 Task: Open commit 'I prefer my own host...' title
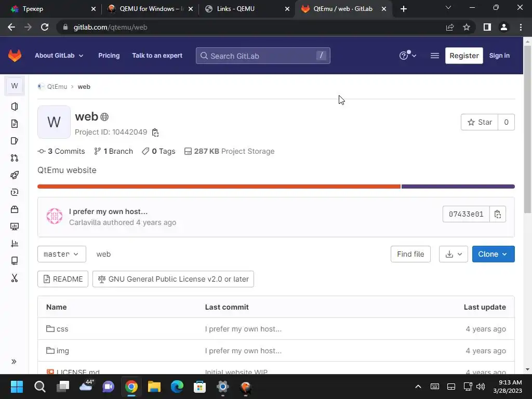tap(108, 211)
